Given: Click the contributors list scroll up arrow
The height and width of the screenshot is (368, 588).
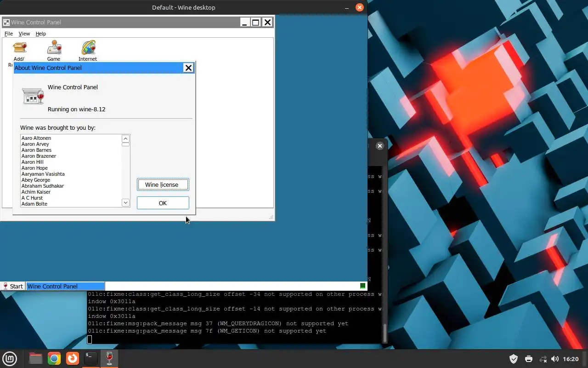Looking at the screenshot, I should [x=125, y=138].
